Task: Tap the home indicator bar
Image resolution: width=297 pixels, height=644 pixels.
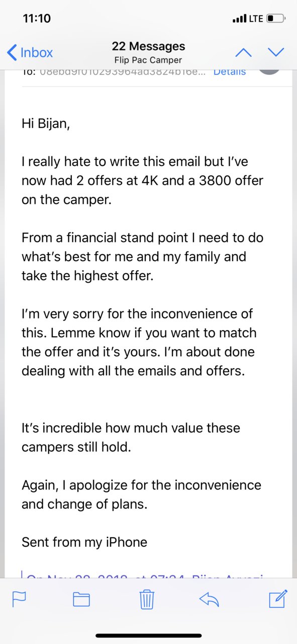Action: click(x=148, y=635)
